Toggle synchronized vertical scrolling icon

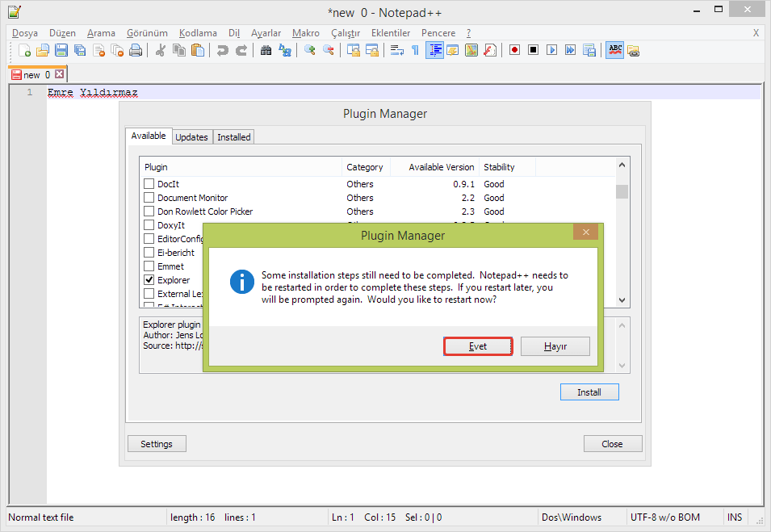point(353,50)
